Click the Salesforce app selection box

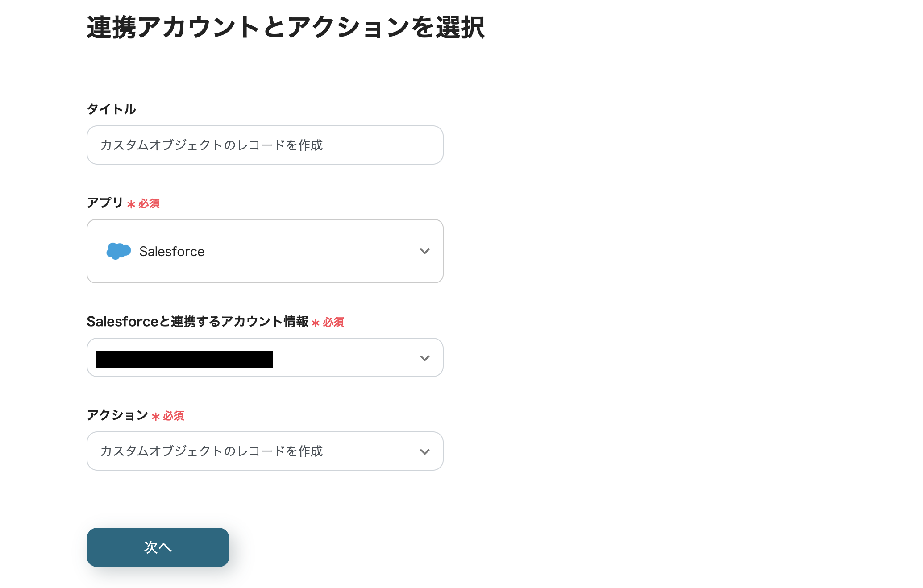265,251
